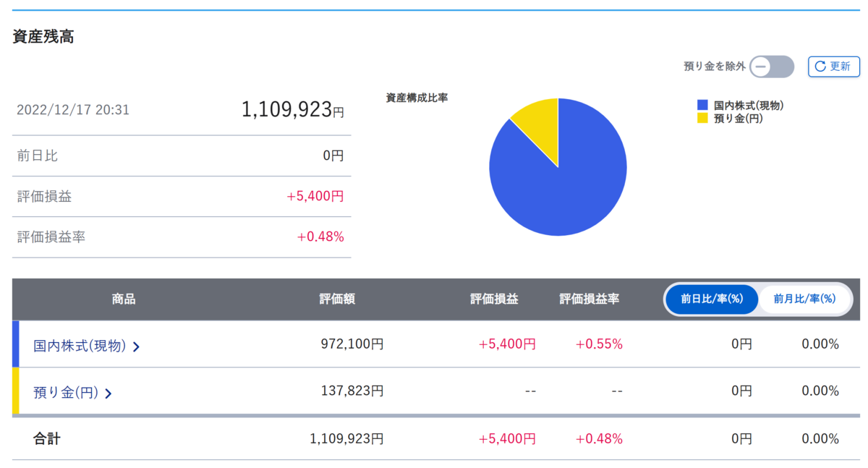The height and width of the screenshot is (468, 868).
Task: Click the 更新 refresh button
Action: pyautogui.click(x=833, y=67)
